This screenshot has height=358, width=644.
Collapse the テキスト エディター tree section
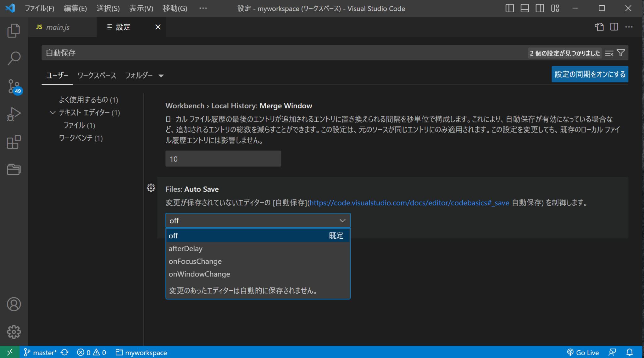[53, 112]
